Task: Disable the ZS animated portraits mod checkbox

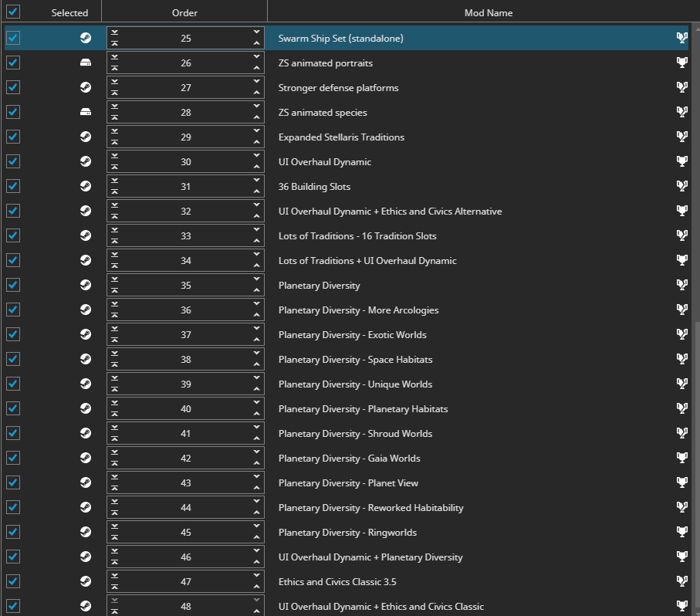Action: click(13, 63)
